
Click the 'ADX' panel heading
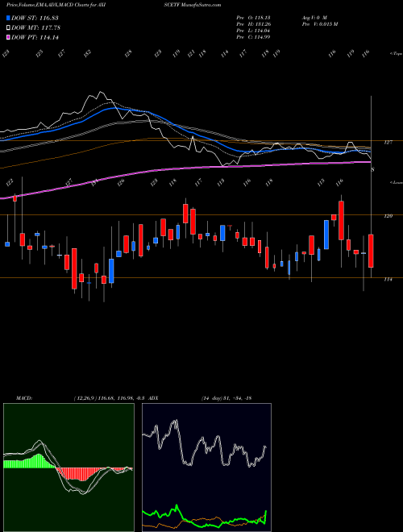tap(153, 398)
